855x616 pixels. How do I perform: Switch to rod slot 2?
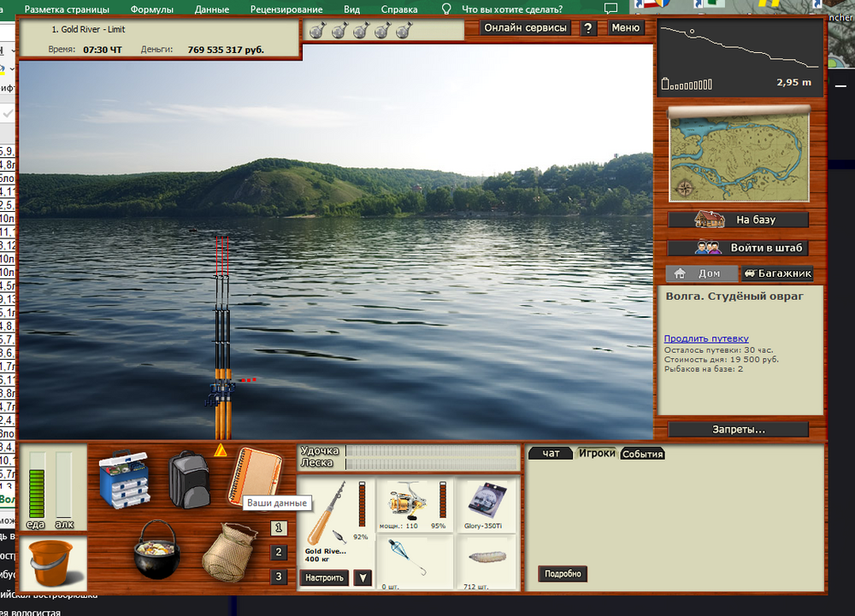click(279, 553)
